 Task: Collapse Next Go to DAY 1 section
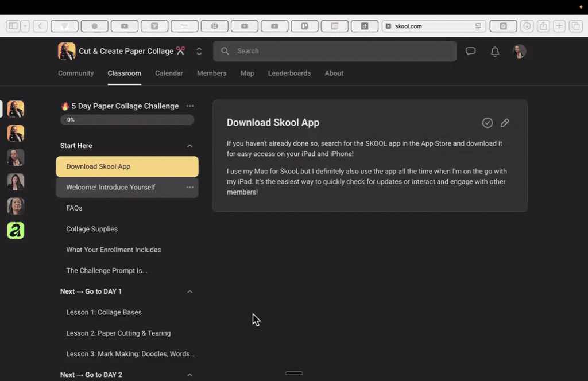pyautogui.click(x=189, y=291)
